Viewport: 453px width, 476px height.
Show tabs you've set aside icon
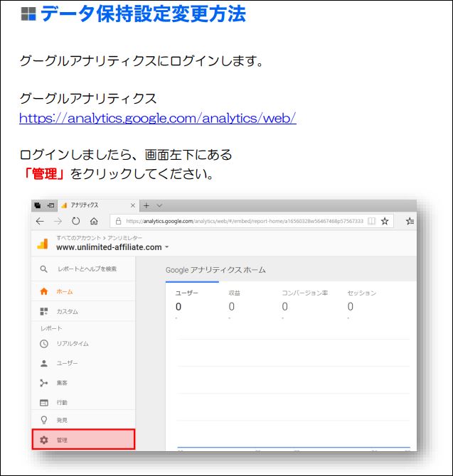coord(38,205)
